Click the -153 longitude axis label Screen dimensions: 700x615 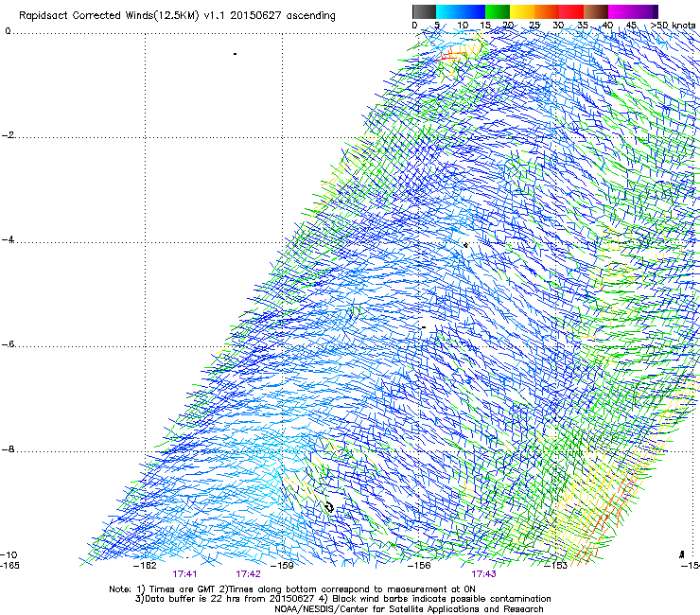tap(556, 566)
